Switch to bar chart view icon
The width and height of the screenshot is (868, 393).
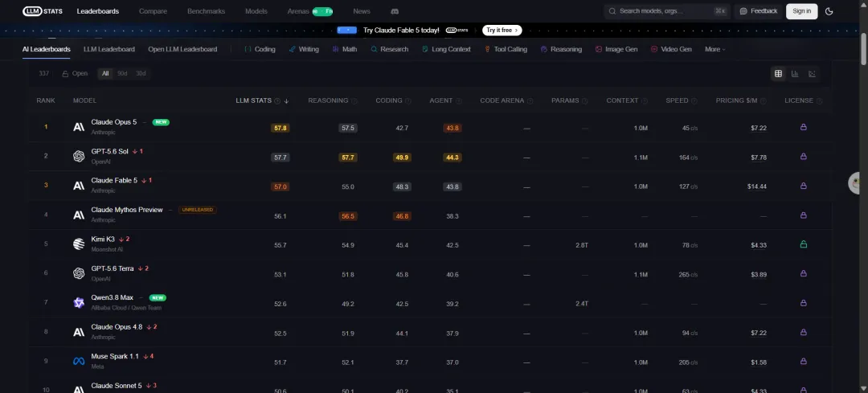tap(795, 74)
